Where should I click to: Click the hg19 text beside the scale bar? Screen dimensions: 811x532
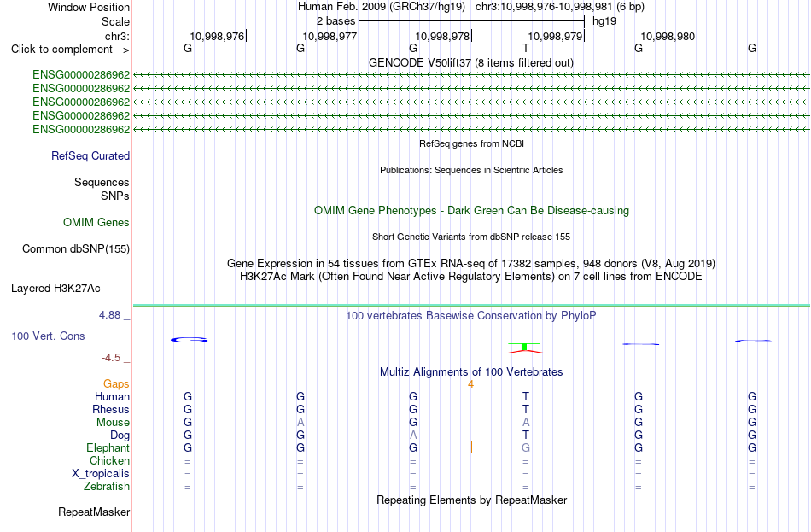[x=604, y=21]
